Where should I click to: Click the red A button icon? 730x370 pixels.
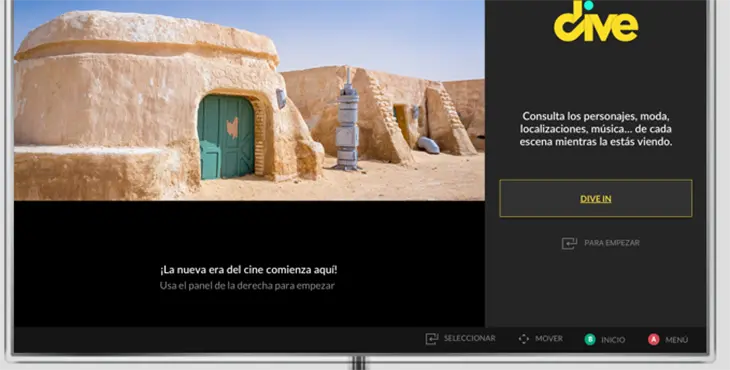tap(654, 339)
